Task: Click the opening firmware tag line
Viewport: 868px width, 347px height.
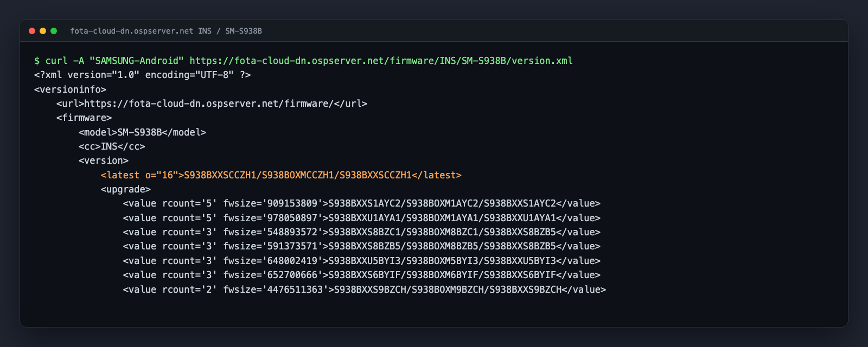Action: (84, 118)
